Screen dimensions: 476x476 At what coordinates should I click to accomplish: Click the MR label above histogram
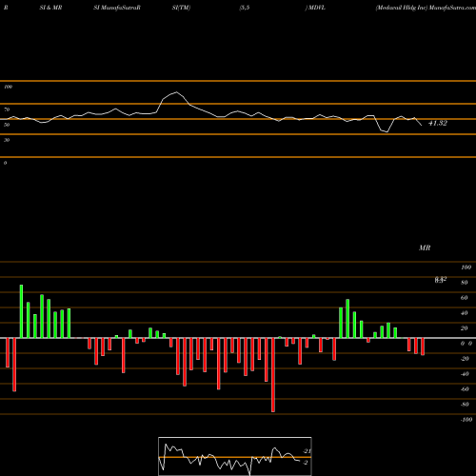[425, 248]
